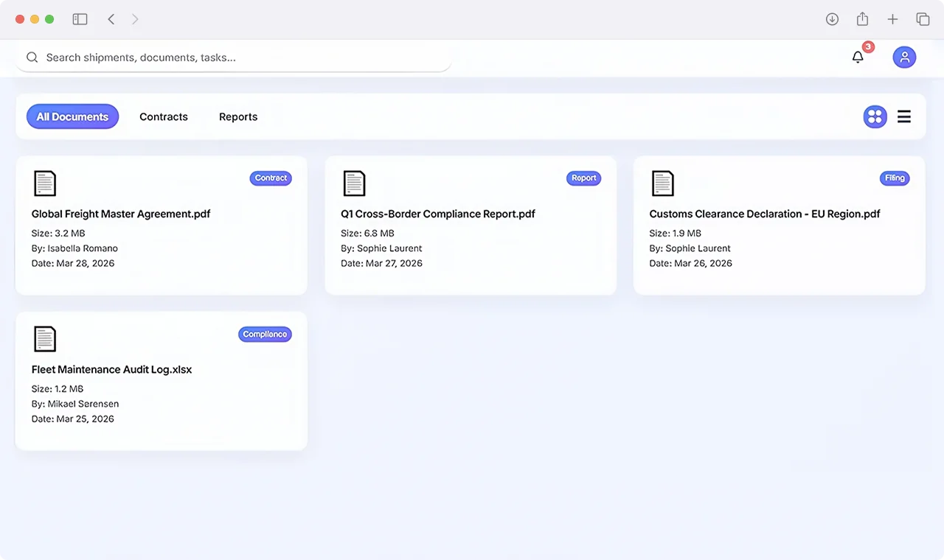The image size is (944, 560).
Task: Click Fleet Maintenance Audit Log file icon
Action: (x=45, y=339)
